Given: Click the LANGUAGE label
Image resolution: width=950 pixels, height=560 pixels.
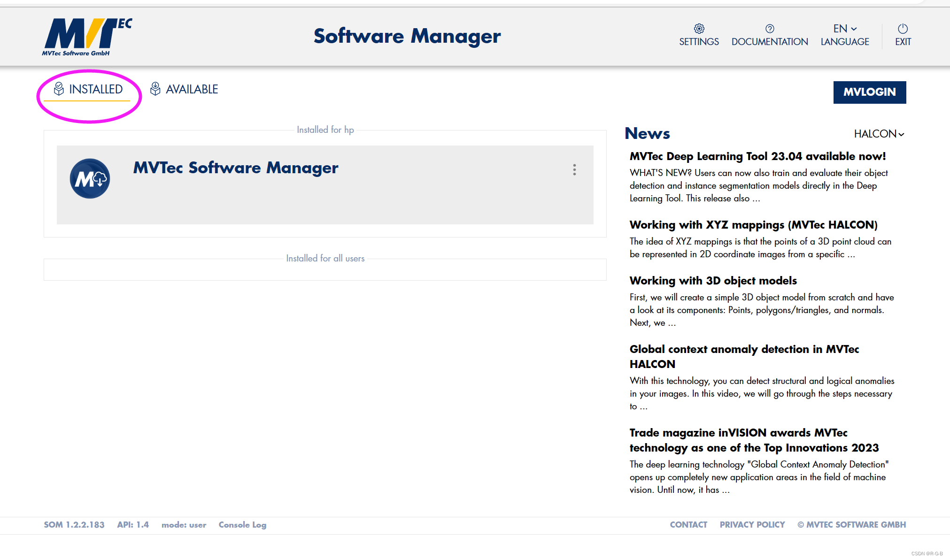Looking at the screenshot, I should click(845, 42).
